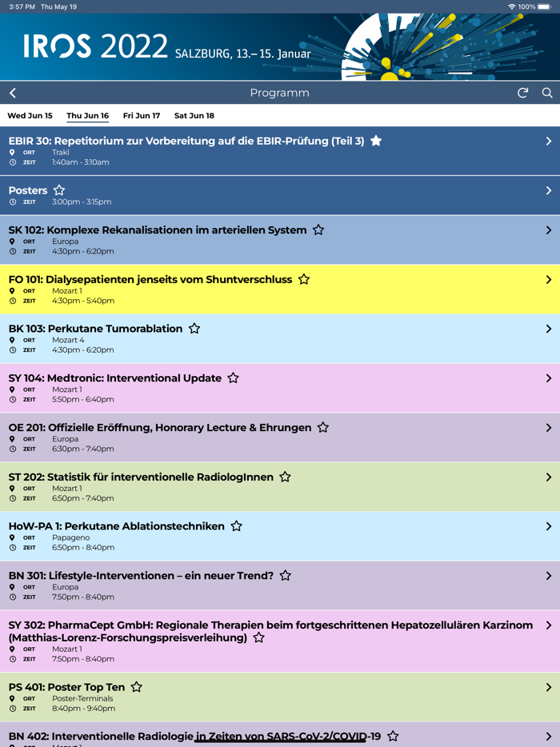
Task: Open PS 401 Poster Top Ten title
Action: pyautogui.click(x=66, y=687)
